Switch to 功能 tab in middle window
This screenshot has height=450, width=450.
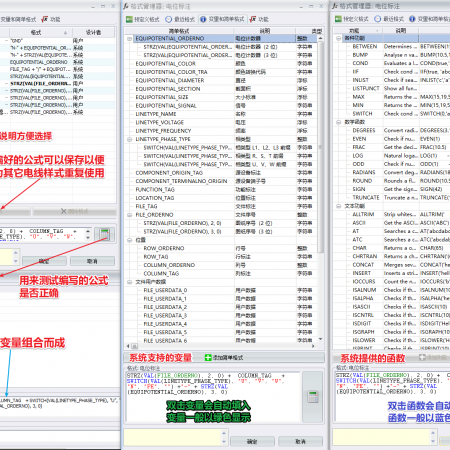(x=259, y=19)
